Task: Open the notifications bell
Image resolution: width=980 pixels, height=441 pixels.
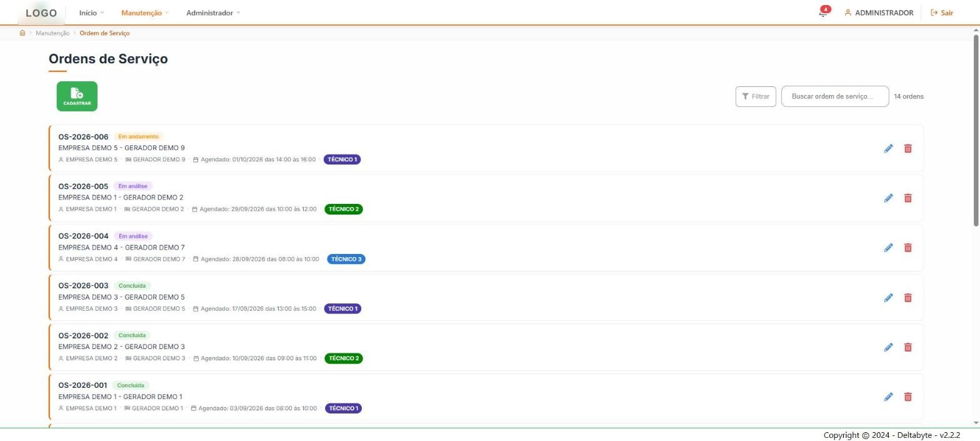Action: 824,12
